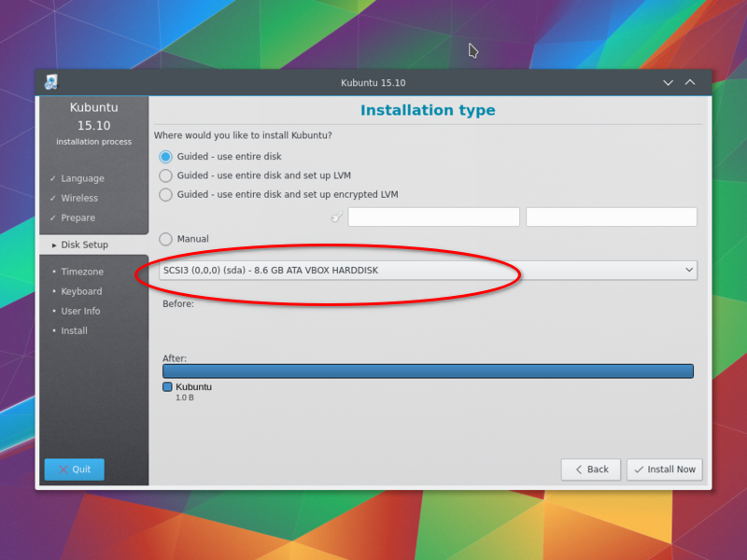Click the installer icon in the title bar
Screen dimensions: 747x560
pyautogui.click(x=50, y=82)
